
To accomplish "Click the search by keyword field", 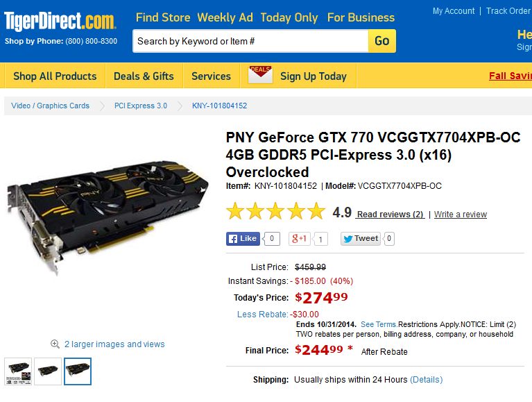I will click(x=250, y=41).
